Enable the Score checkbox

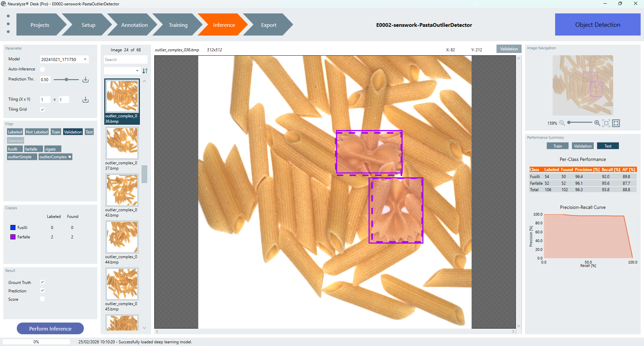42,299
